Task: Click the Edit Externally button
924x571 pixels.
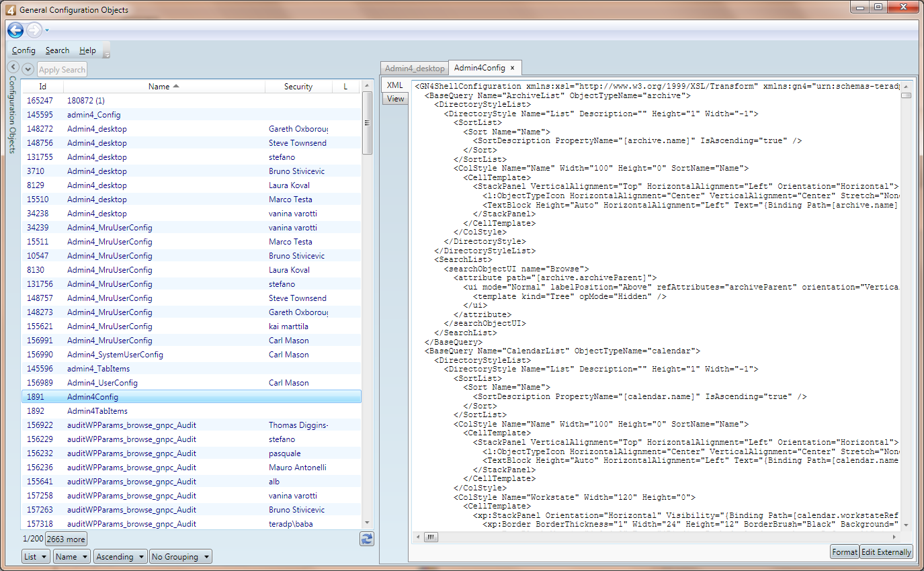Action: pyautogui.click(x=886, y=552)
